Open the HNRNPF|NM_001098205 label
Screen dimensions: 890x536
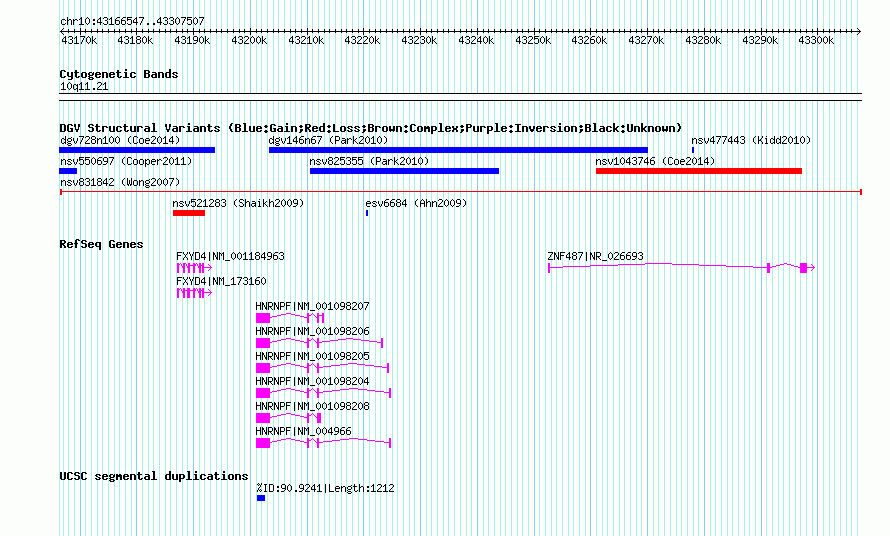tap(312, 357)
